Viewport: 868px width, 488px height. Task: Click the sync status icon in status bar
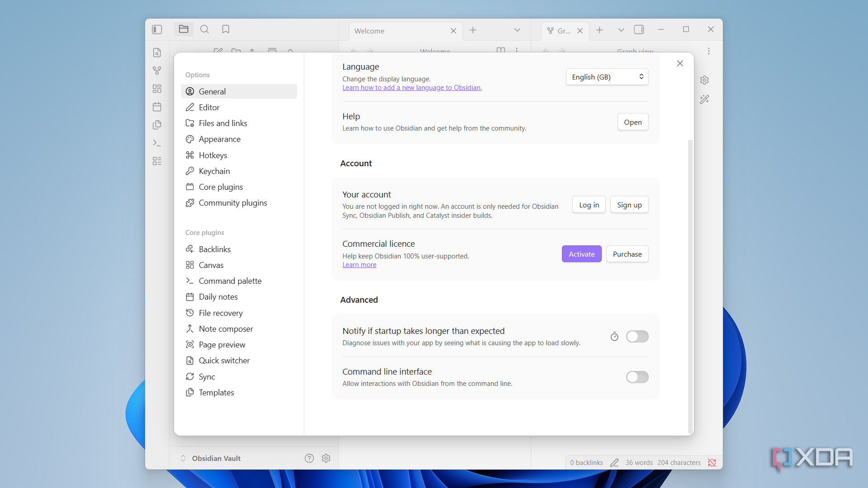pos(712,463)
